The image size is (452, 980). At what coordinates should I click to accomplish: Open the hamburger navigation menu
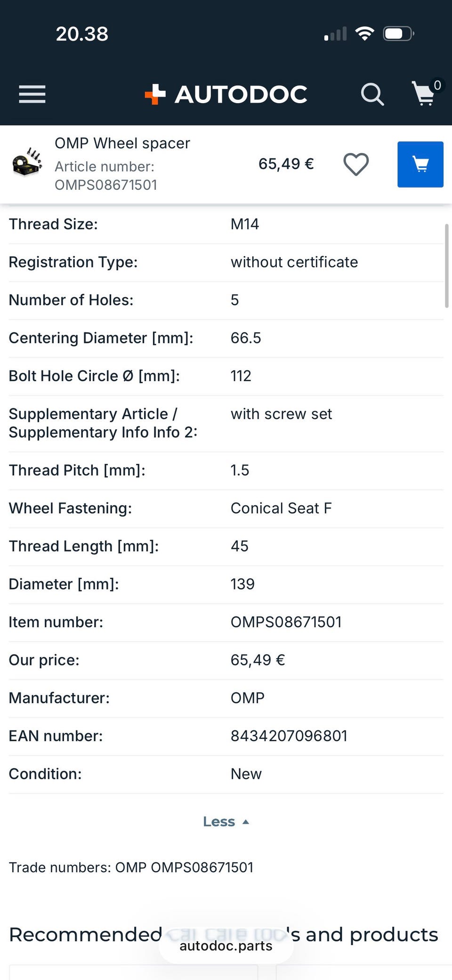click(32, 94)
